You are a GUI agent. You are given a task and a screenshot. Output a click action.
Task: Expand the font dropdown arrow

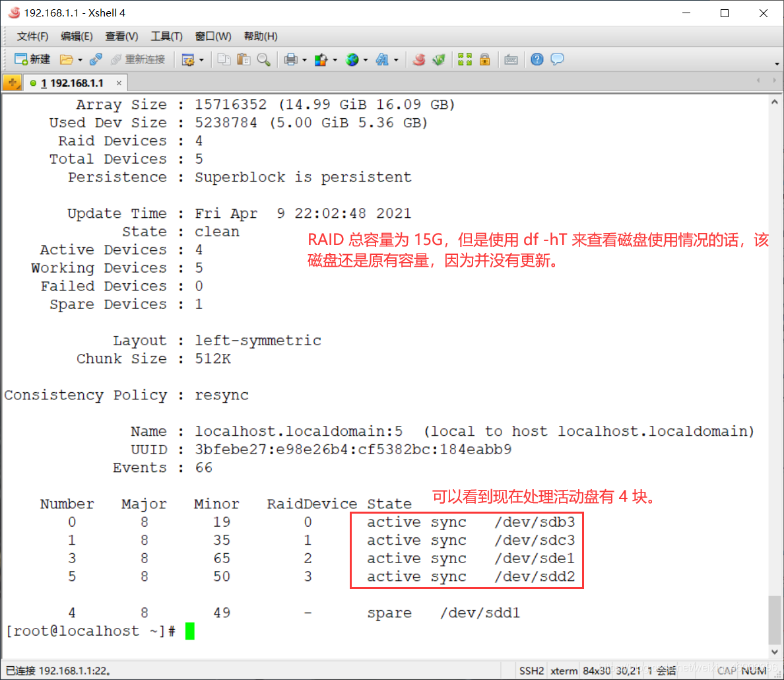[396, 60]
